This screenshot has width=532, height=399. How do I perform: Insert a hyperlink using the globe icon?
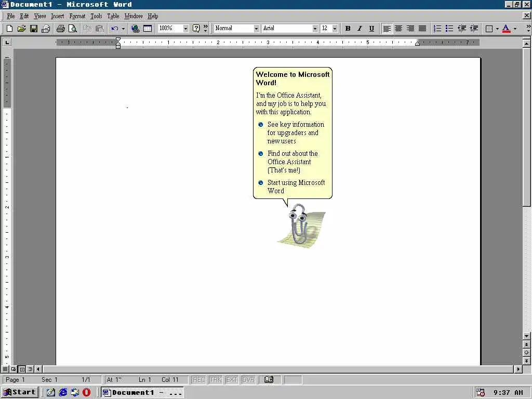point(136,29)
